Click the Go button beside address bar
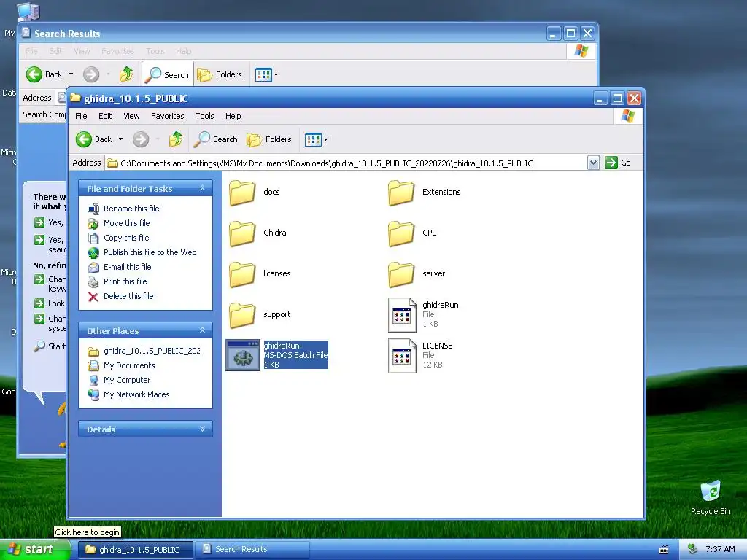 tap(618, 163)
